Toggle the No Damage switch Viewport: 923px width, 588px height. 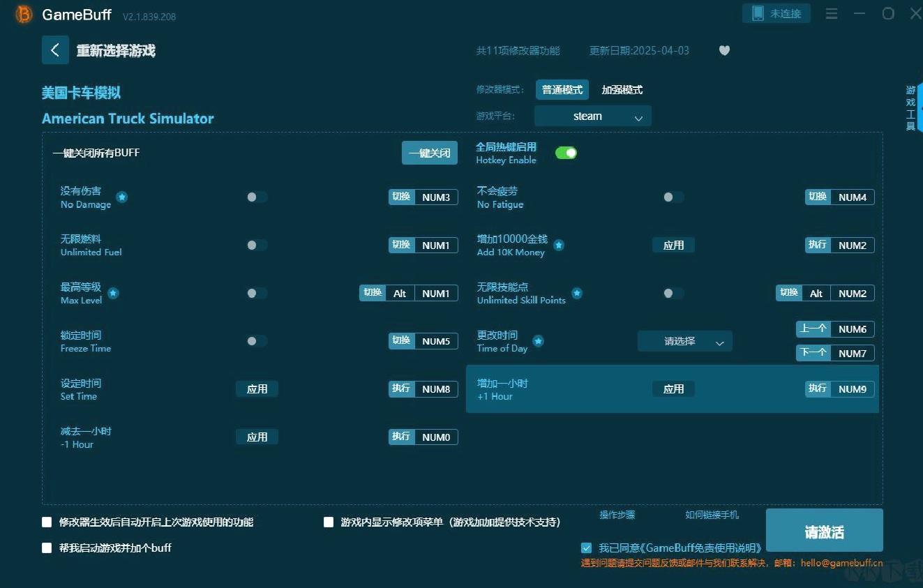(256, 197)
